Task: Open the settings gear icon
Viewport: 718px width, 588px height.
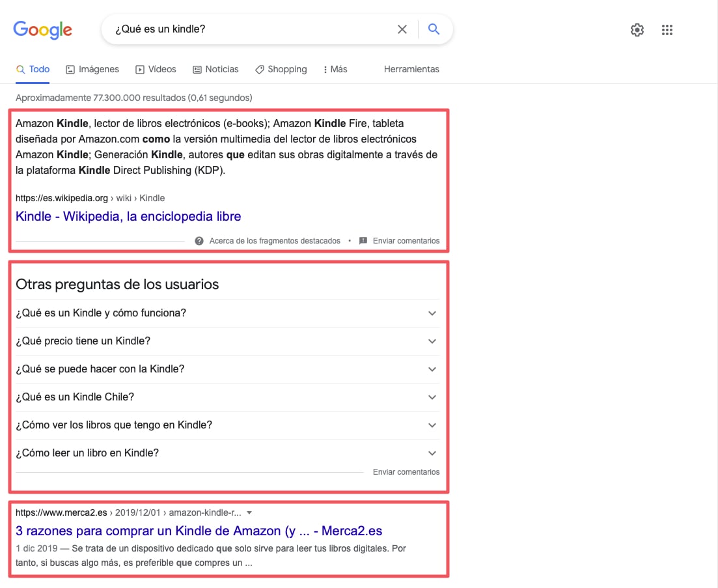Action: [637, 30]
